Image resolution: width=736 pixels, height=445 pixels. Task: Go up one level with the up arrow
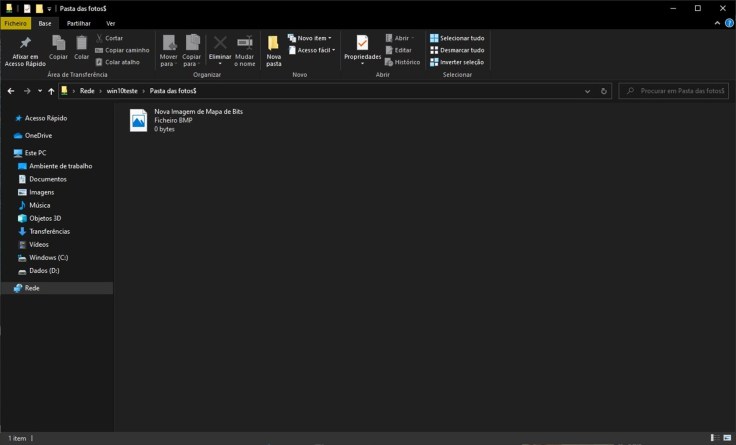[51, 91]
